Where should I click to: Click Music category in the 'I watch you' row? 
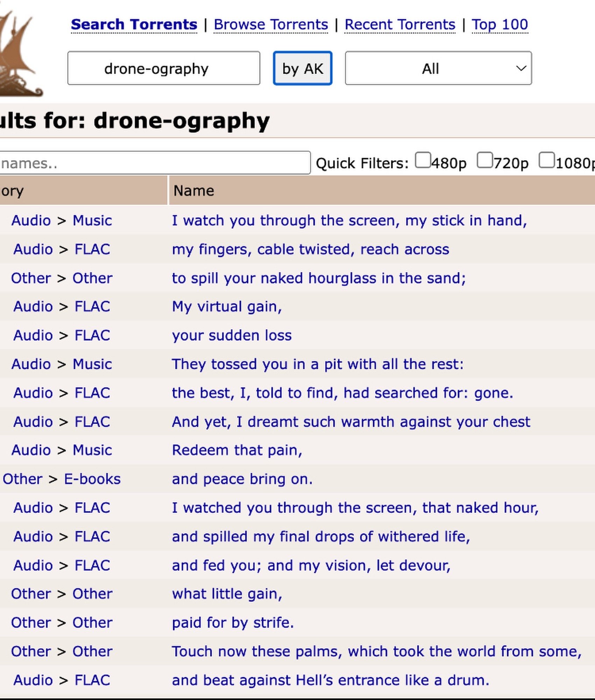[x=92, y=220]
